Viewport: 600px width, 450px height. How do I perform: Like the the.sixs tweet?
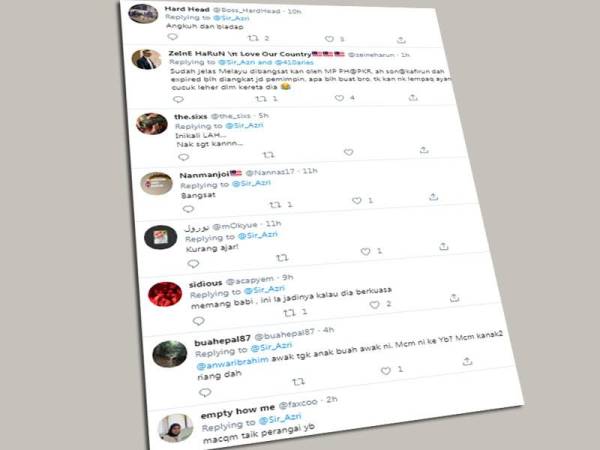tap(348, 152)
